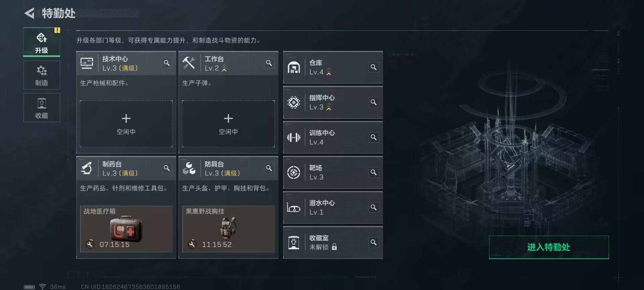This screenshot has width=644, height=290.
Task: Open 训练中心 details magnifier
Action: point(373,137)
